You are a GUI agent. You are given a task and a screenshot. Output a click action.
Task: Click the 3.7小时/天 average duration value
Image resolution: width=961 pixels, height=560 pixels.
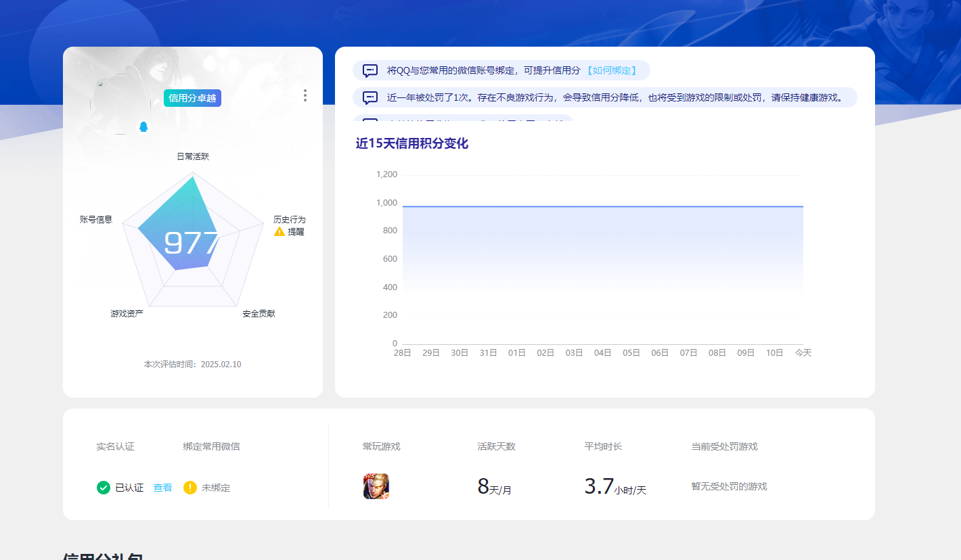tap(615, 487)
